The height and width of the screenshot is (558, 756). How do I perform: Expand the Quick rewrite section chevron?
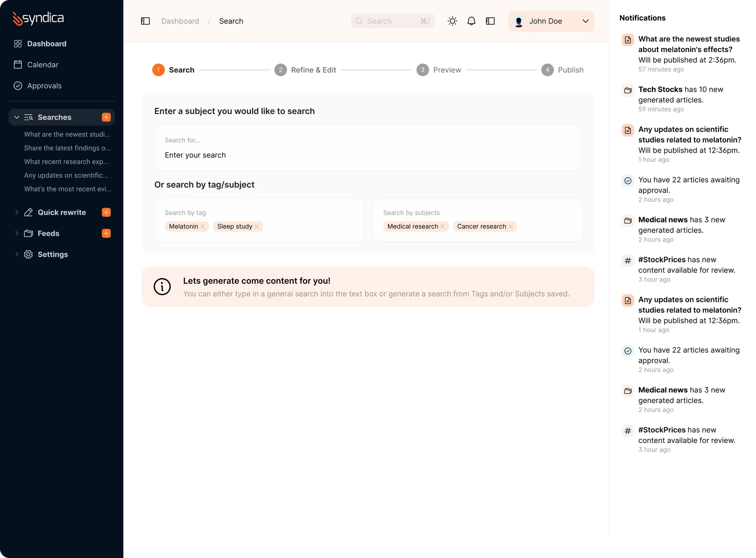click(17, 213)
